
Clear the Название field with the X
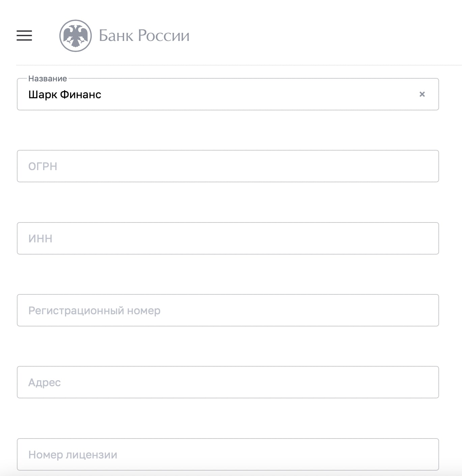422,94
